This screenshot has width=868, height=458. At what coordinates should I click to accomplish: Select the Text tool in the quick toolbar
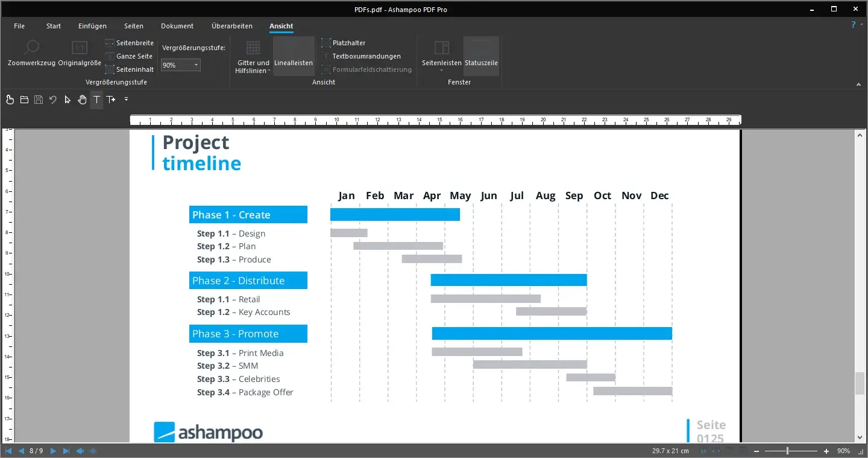(96, 100)
